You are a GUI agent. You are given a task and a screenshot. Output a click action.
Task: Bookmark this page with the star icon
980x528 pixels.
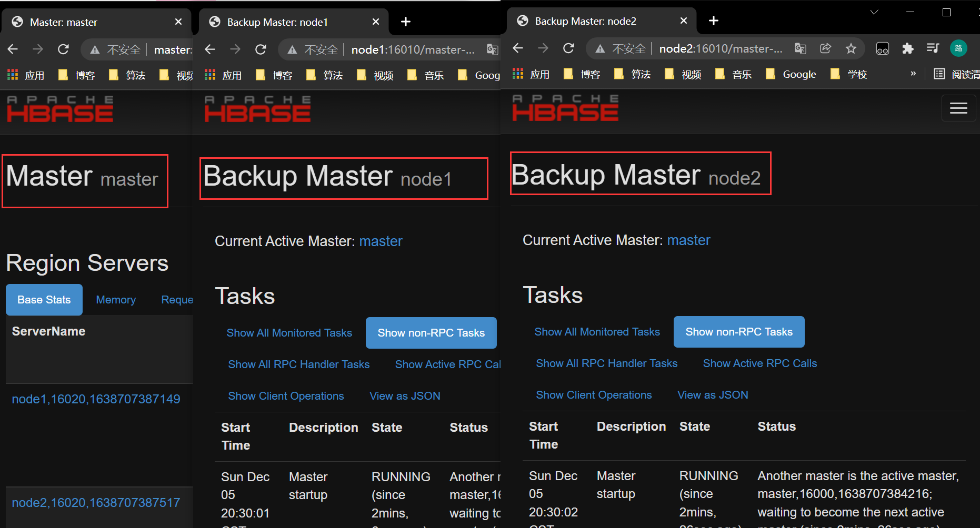click(x=851, y=48)
